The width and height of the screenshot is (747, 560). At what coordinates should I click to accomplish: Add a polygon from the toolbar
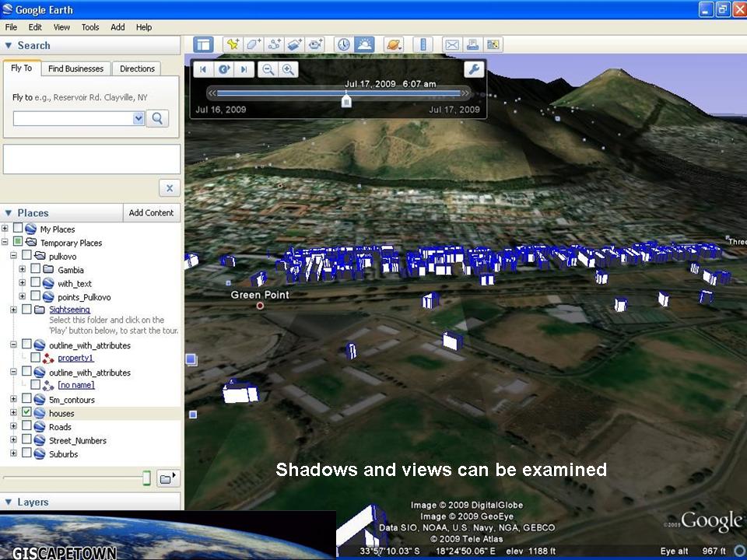(254, 45)
